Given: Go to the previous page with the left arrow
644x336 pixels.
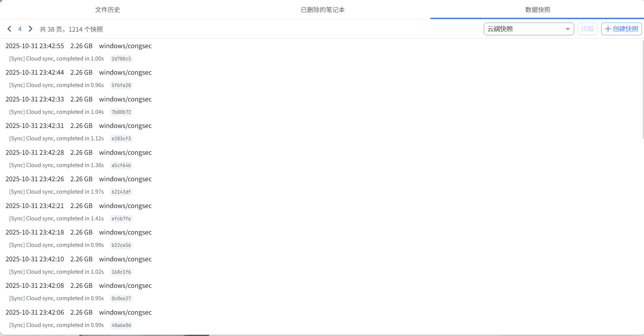Looking at the screenshot, I should (x=9, y=29).
